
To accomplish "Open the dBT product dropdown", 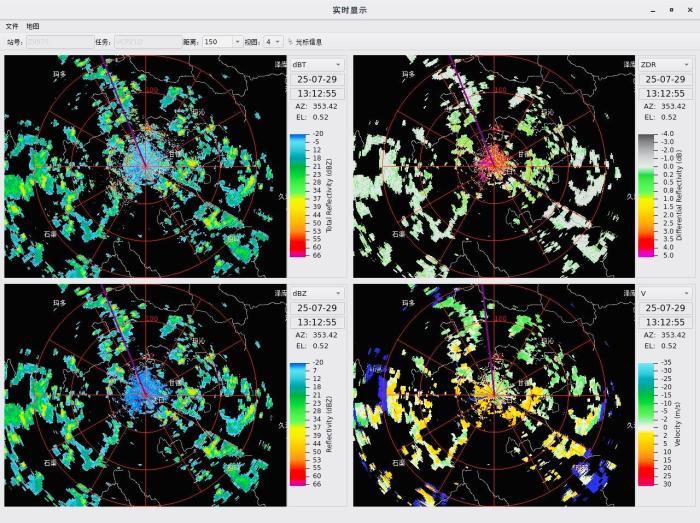I will tap(316, 64).
